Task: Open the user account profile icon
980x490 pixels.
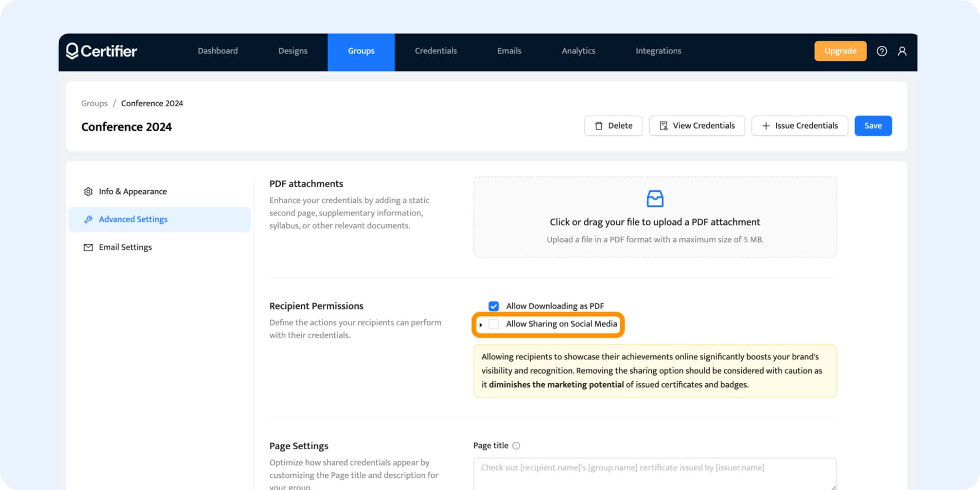Action: point(902,51)
